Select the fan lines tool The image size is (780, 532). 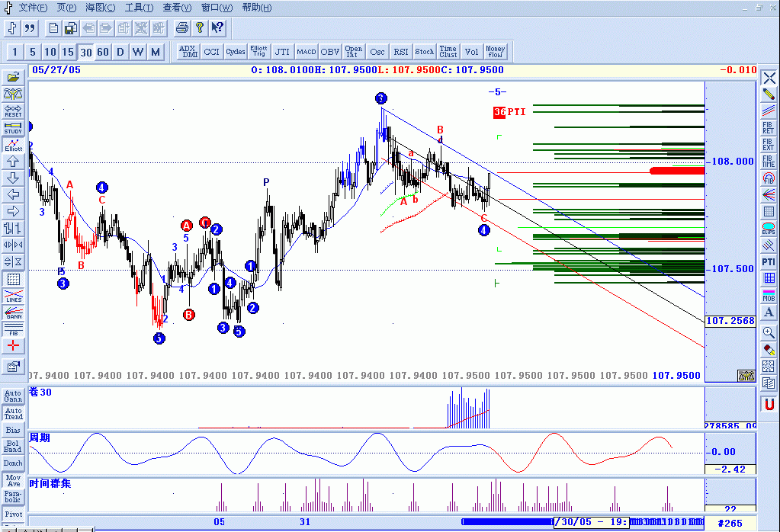pyautogui.click(x=769, y=194)
